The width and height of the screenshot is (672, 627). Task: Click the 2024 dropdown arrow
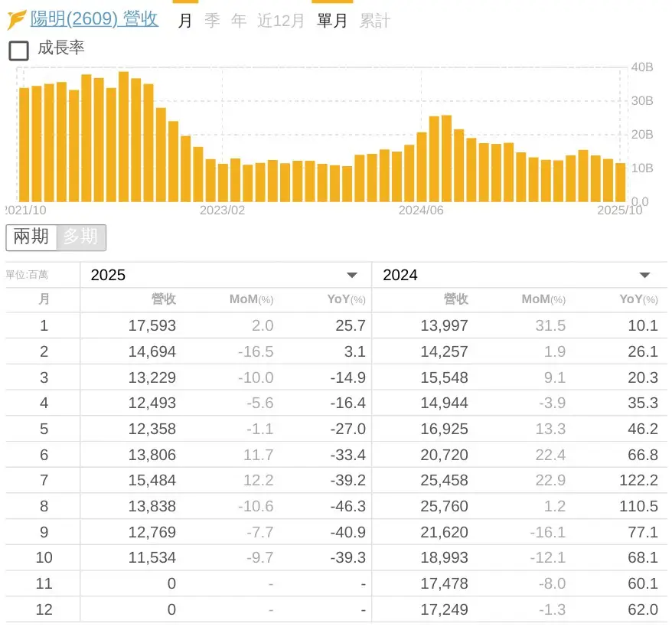click(644, 276)
